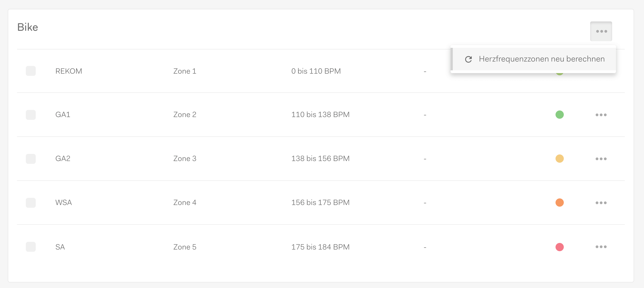This screenshot has width=644, height=288.
Task: Tick the GA1 row checkbox
Action: point(31,115)
